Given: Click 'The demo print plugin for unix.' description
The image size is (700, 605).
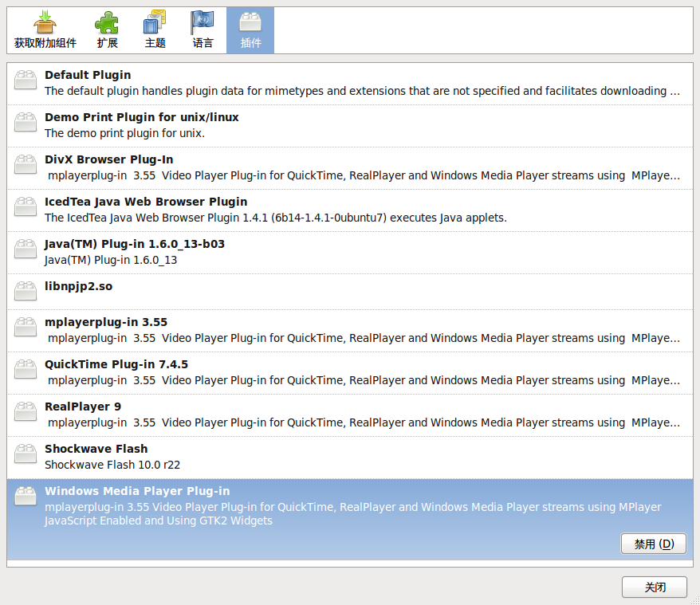Looking at the screenshot, I should [x=124, y=133].
